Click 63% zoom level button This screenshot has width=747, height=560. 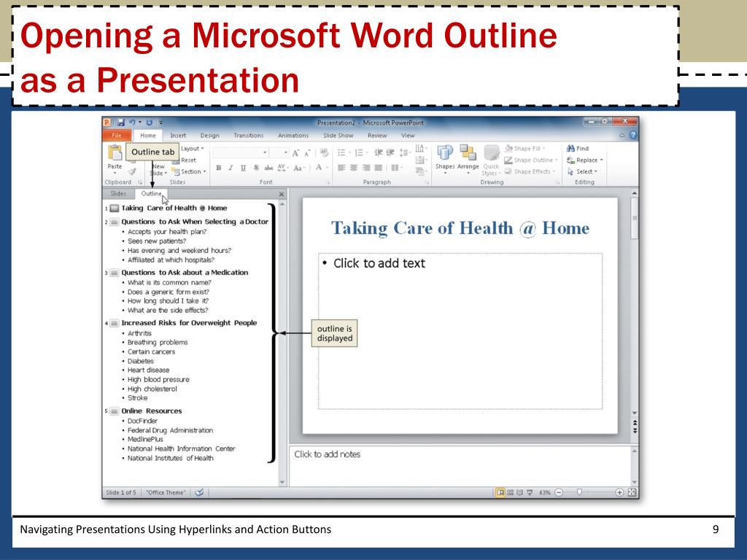(545, 492)
